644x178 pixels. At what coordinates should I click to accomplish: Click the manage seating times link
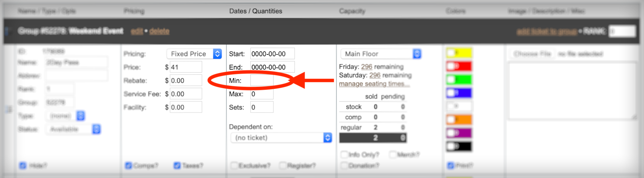point(374,84)
